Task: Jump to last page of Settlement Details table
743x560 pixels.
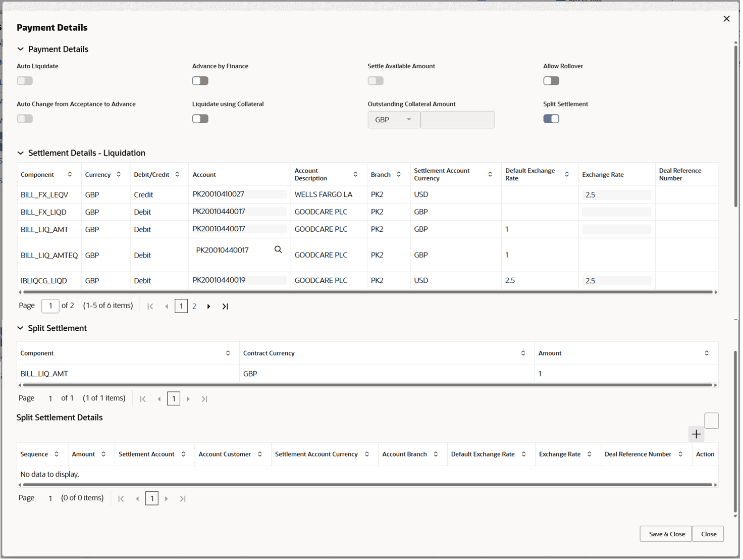Action: [x=225, y=306]
